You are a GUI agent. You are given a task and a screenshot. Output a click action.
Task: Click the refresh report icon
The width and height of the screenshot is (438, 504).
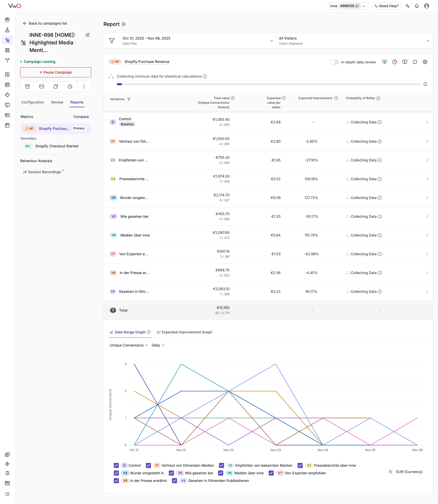coord(415,62)
